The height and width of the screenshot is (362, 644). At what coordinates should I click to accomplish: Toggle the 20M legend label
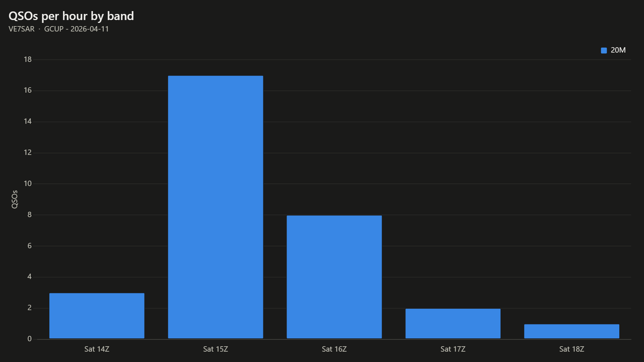(x=618, y=50)
